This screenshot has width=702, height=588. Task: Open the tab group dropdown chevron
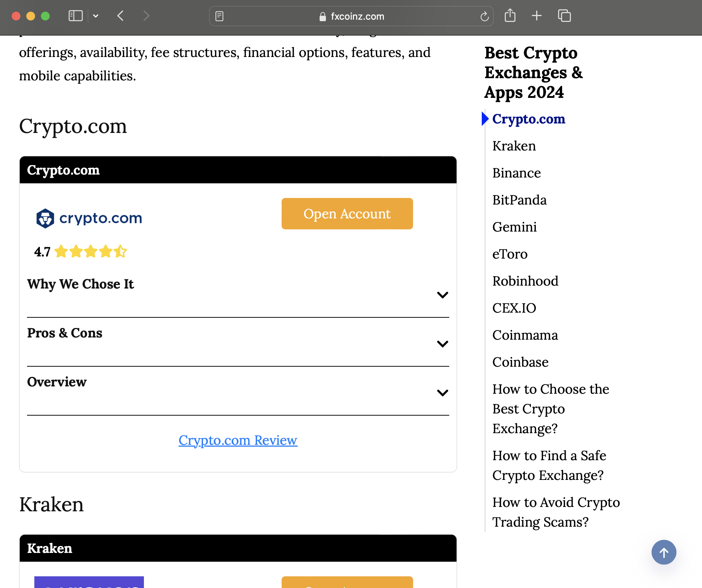pos(96,16)
